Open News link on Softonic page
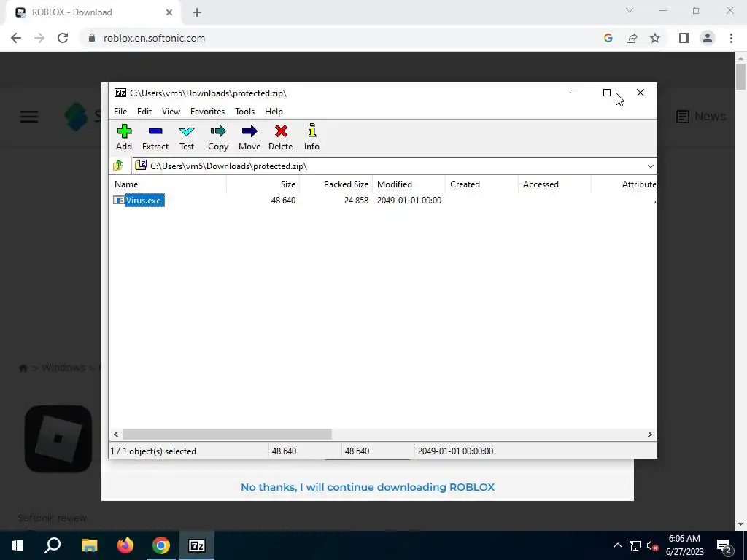This screenshot has height=560, width=747. (x=701, y=116)
